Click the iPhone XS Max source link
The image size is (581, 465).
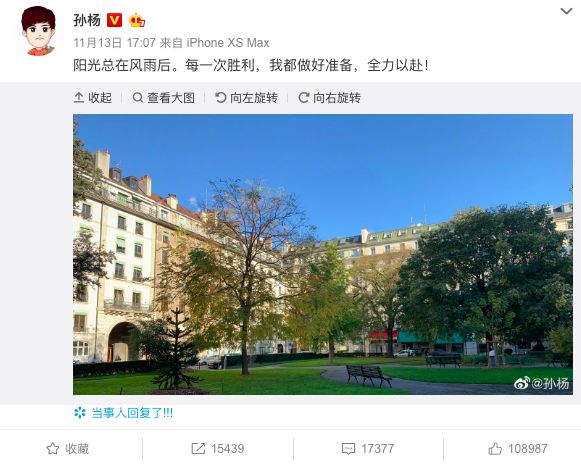pyautogui.click(x=228, y=43)
